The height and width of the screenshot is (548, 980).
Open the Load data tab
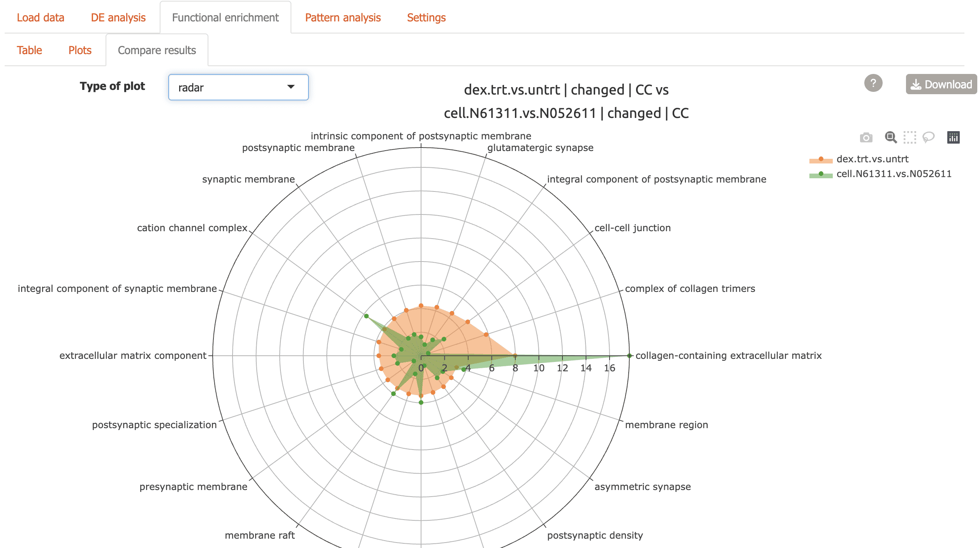(41, 18)
